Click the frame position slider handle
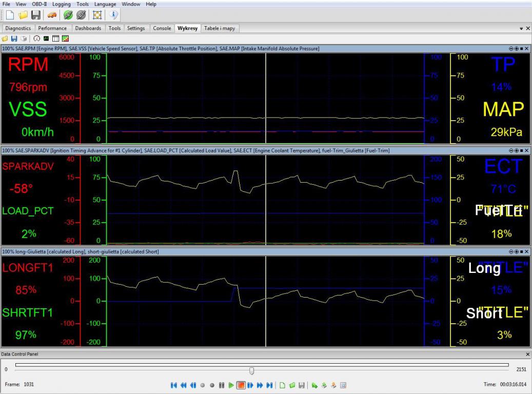532x394 pixels. click(251, 370)
